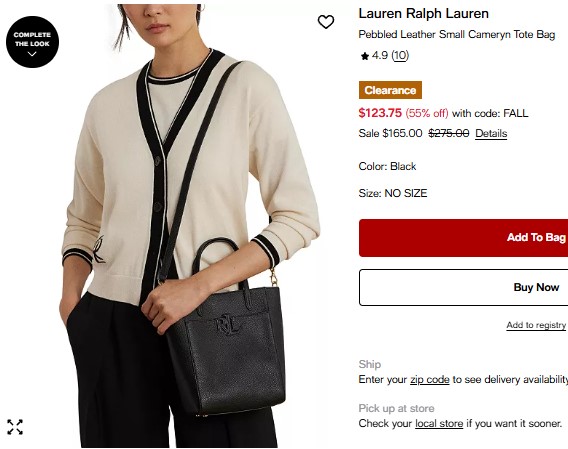568x449 pixels.
Task: Click the Clearance badge
Action: pos(390,90)
